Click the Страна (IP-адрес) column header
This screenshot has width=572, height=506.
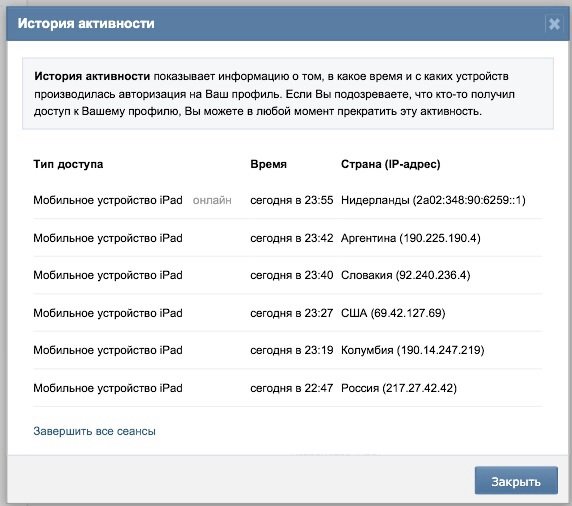[x=390, y=164]
